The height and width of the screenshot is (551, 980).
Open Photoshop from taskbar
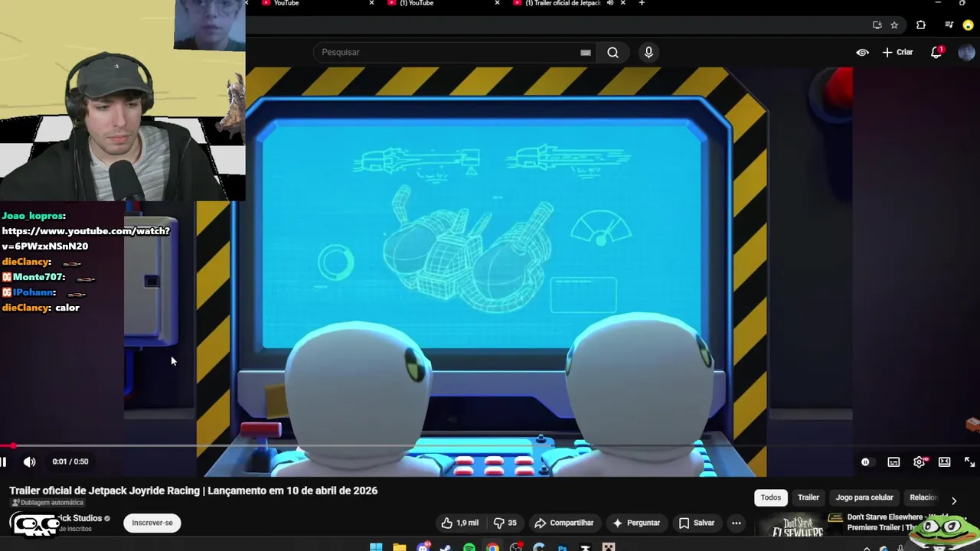click(562, 547)
